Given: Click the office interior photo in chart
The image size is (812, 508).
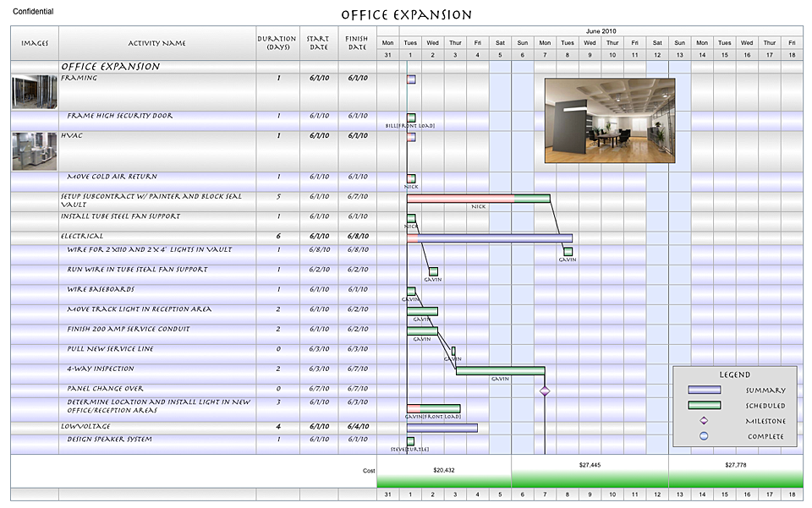Looking at the screenshot, I should 609,120.
